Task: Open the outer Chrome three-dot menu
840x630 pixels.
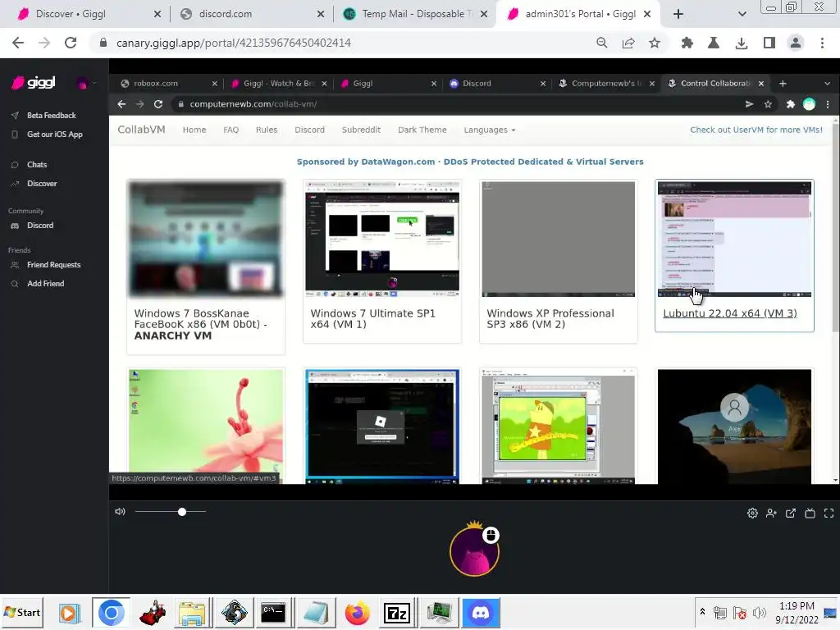Action: tap(822, 43)
